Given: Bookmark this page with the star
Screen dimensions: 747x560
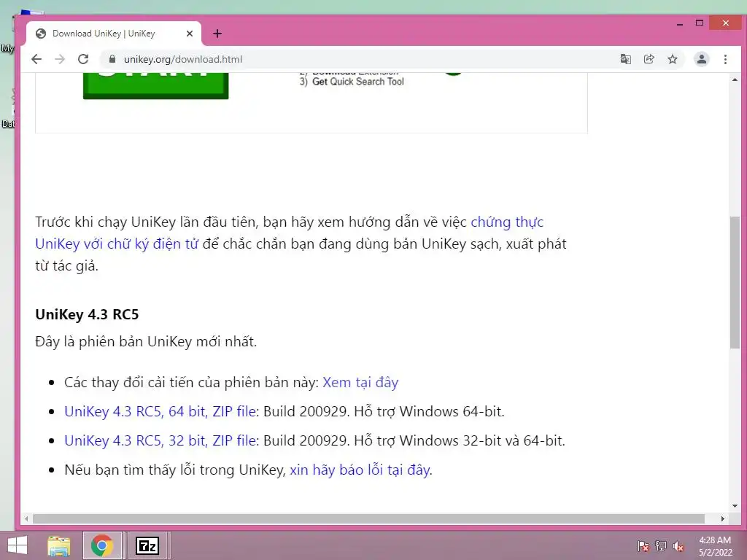Looking at the screenshot, I should pos(672,59).
